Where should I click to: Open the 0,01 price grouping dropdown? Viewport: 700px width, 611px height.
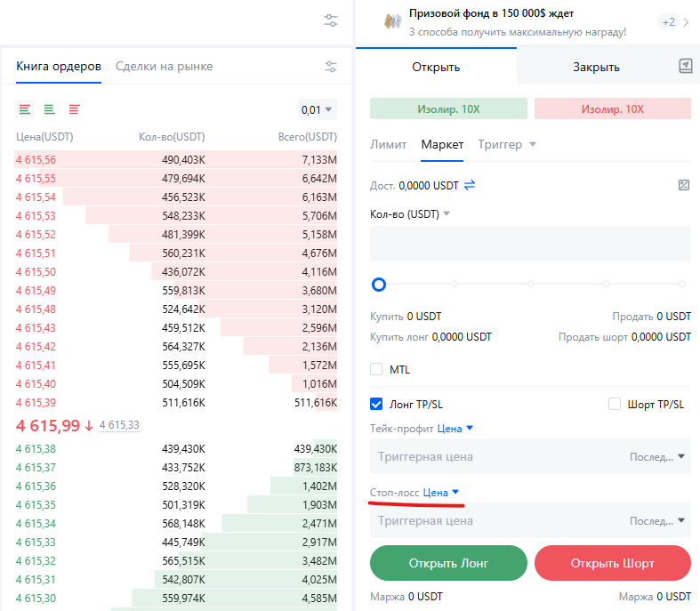[317, 109]
